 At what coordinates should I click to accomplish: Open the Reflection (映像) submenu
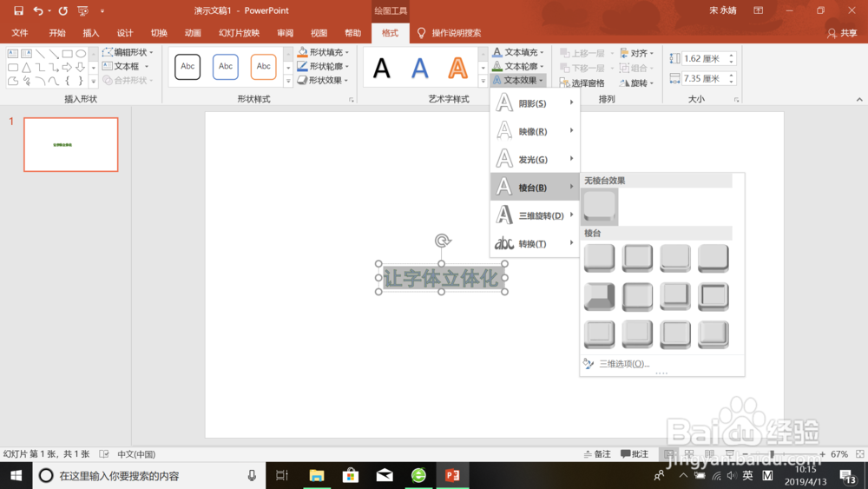click(x=535, y=131)
